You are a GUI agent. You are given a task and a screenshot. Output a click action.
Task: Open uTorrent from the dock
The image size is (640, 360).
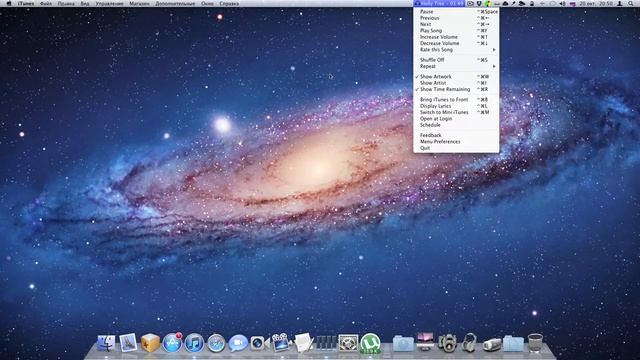[x=370, y=343]
